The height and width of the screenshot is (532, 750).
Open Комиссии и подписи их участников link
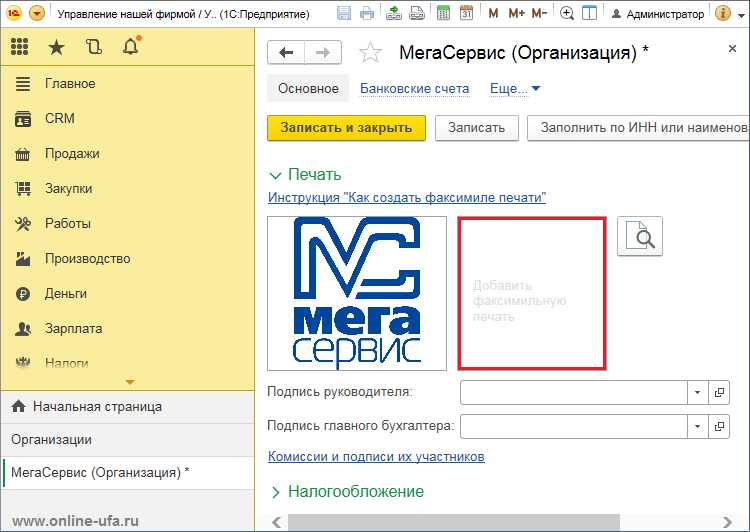(x=376, y=456)
